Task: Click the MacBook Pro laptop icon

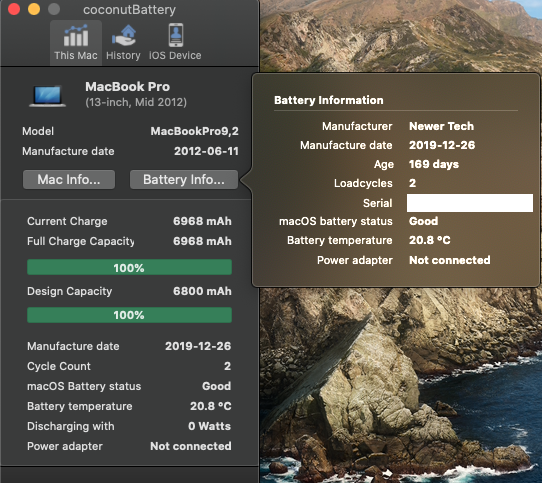Action: click(x=48, y=96)
